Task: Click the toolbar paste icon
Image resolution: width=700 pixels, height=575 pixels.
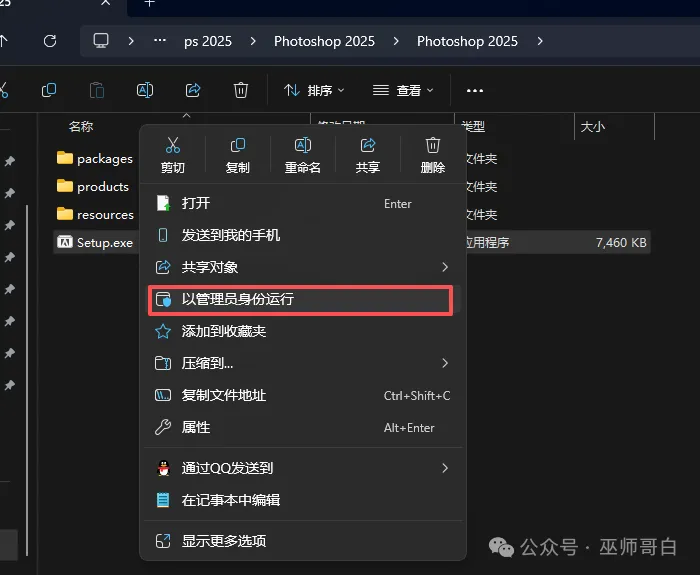Action: (x=97, y=91)
